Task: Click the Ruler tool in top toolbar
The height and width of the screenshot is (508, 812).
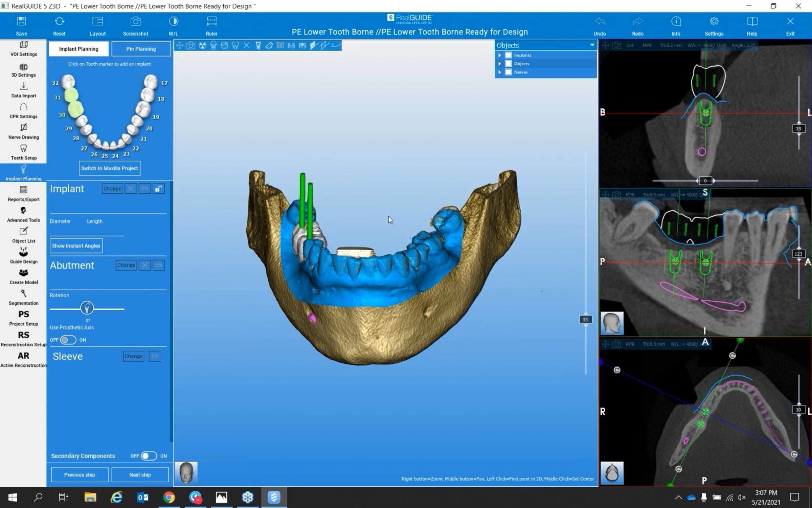Action: (211, 26)
